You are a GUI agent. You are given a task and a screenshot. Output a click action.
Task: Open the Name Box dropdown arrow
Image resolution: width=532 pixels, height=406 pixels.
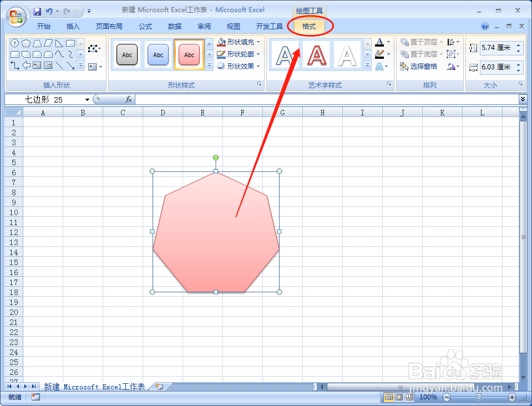(x=87, y=100)
